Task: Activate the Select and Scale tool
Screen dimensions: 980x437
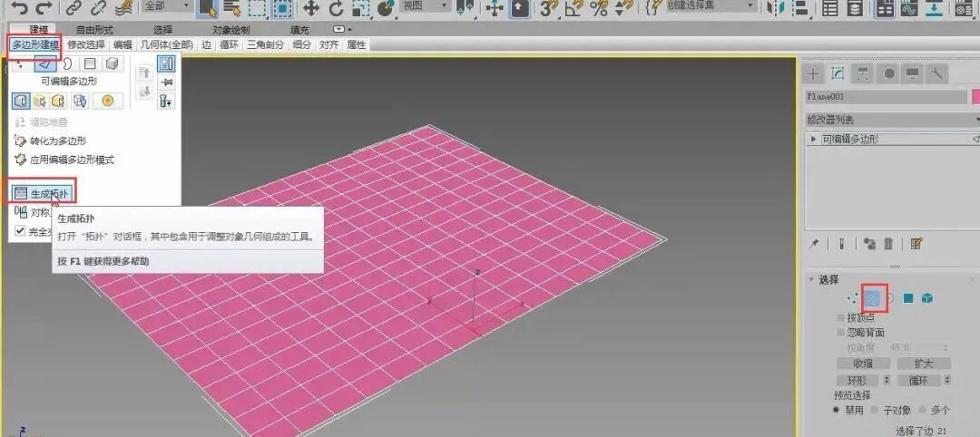Action: pos(360,7)
